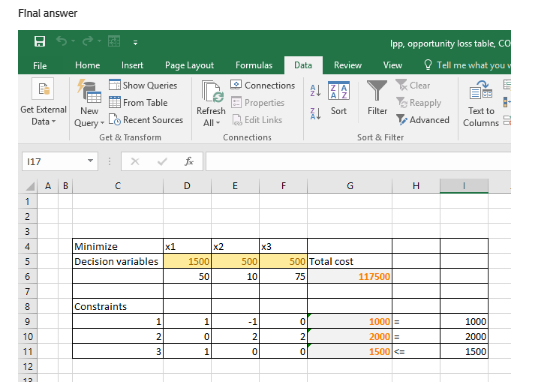Select column I header
Viewport: 542px width, 391px height.
pyautogui.click(x=464, y=186)
